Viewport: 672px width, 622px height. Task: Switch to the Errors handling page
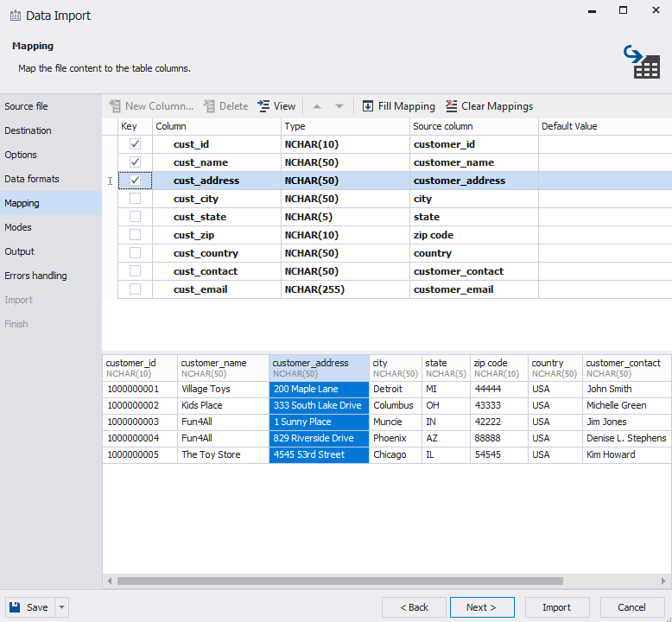click(x=35, y=276)
